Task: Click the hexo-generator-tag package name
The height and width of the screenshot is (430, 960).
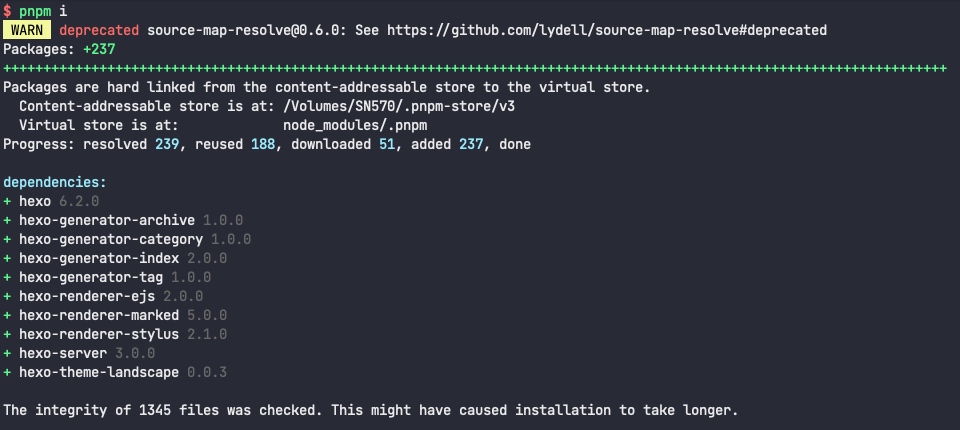Action: click(90, 277)
